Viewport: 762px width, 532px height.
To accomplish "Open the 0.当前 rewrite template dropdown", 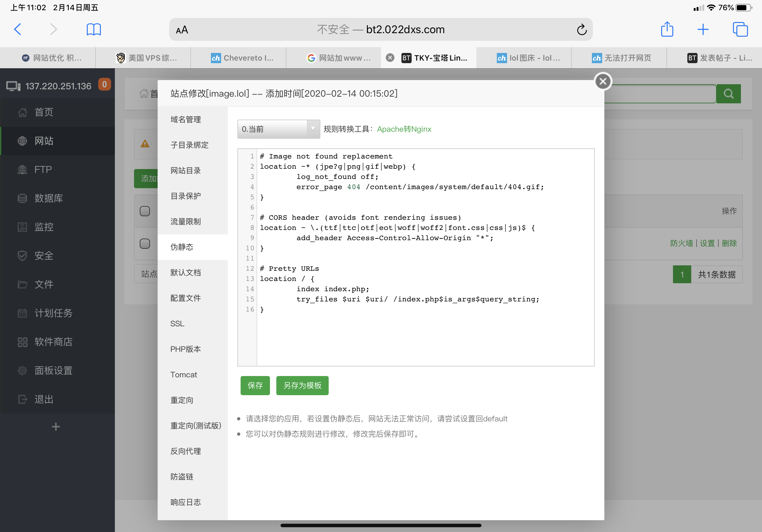I will (279, 129).
